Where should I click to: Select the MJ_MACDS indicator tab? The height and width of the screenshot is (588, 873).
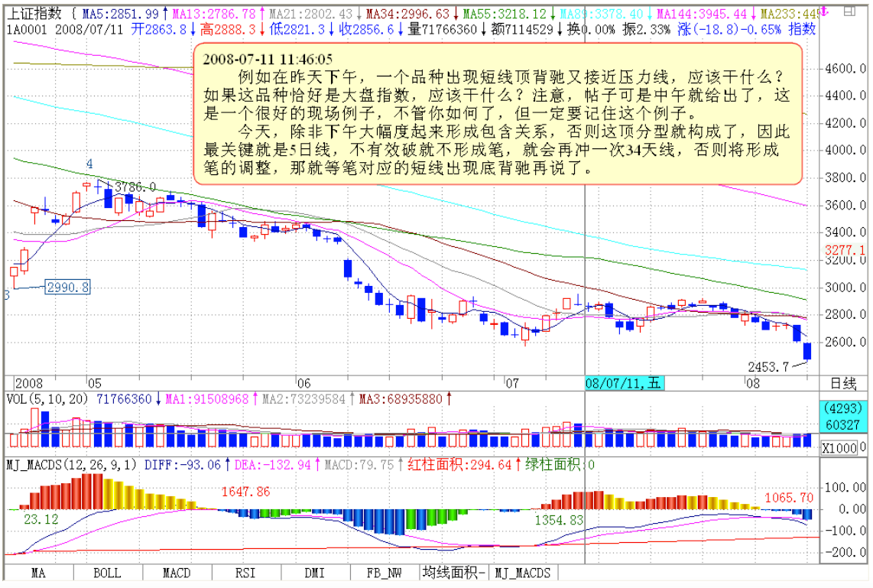pos(523,573)
